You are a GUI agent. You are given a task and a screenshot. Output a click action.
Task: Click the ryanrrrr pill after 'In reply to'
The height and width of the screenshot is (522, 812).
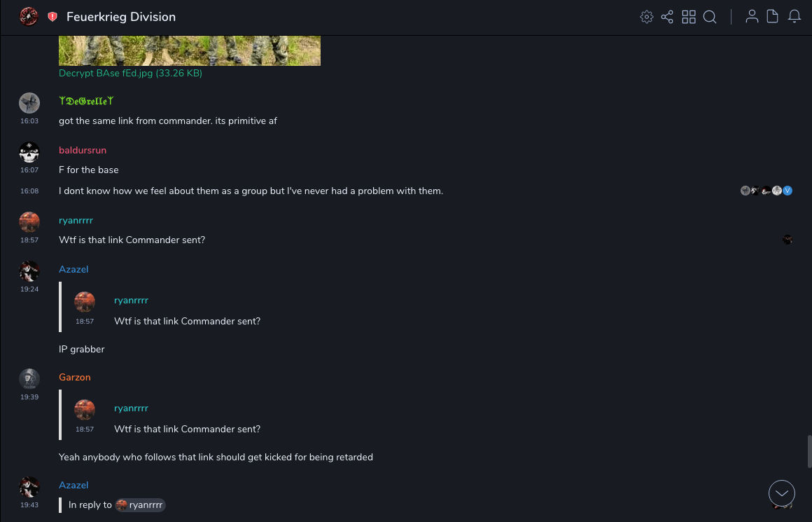[140, 504]
